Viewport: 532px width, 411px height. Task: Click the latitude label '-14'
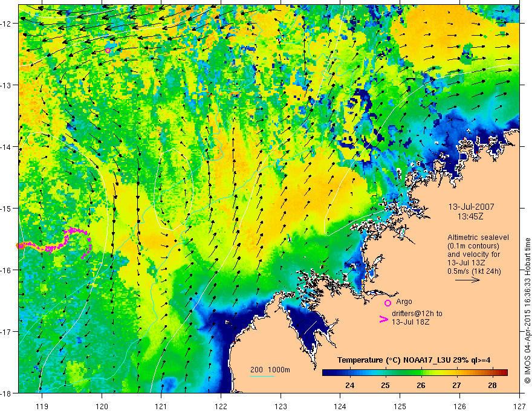[x=6, y=147]
